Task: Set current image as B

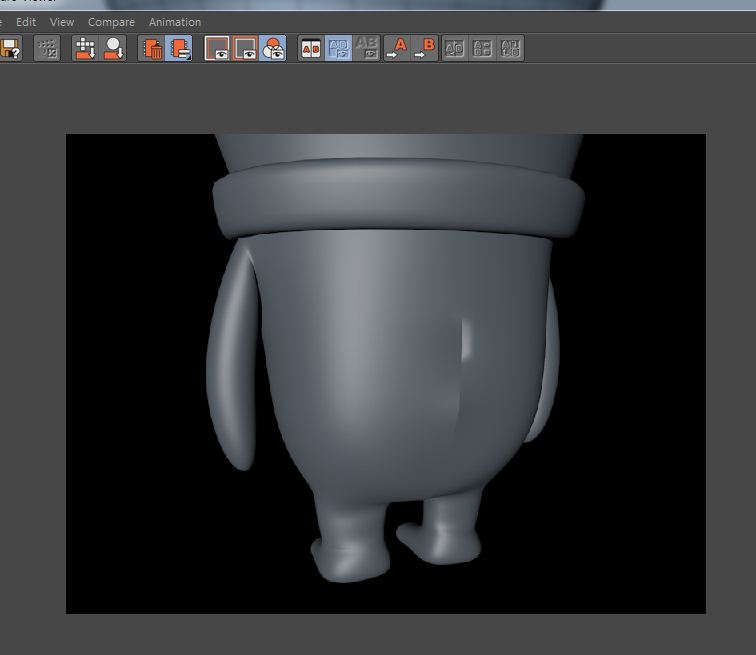Action: coord(425,48)
